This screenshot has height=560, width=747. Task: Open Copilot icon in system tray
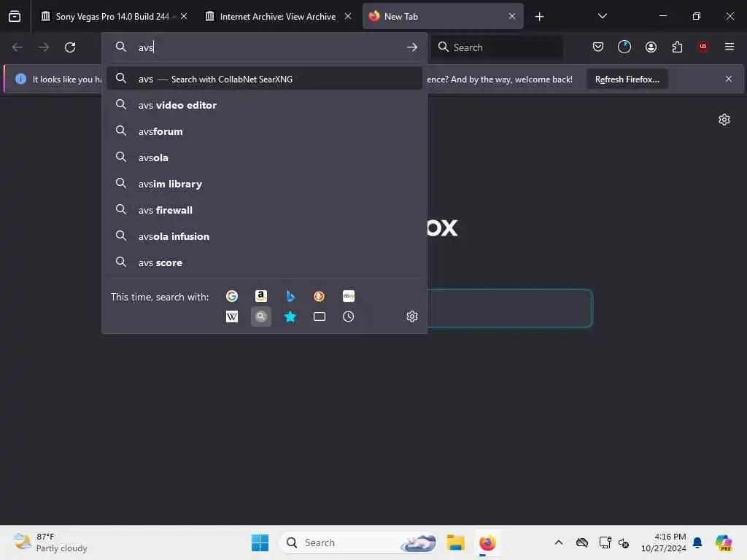coord(724,542)
